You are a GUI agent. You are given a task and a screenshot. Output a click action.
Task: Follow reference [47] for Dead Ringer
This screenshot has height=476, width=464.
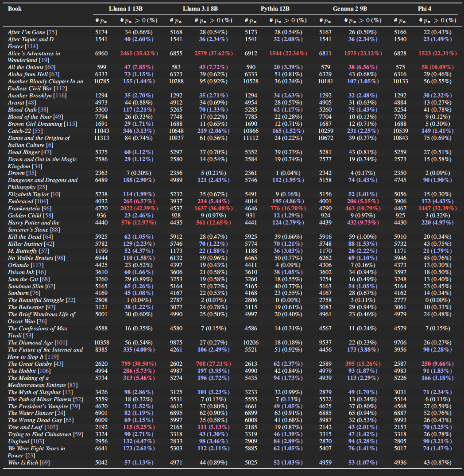tap(46, 152)
